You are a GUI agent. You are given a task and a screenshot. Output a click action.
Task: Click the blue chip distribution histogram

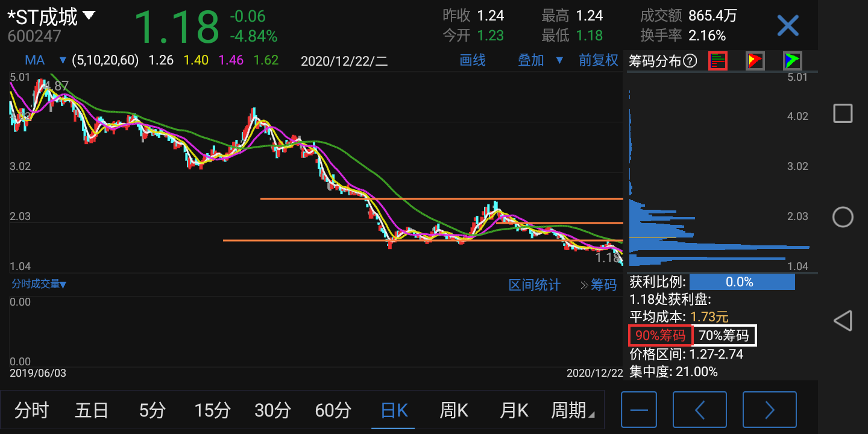719,232
